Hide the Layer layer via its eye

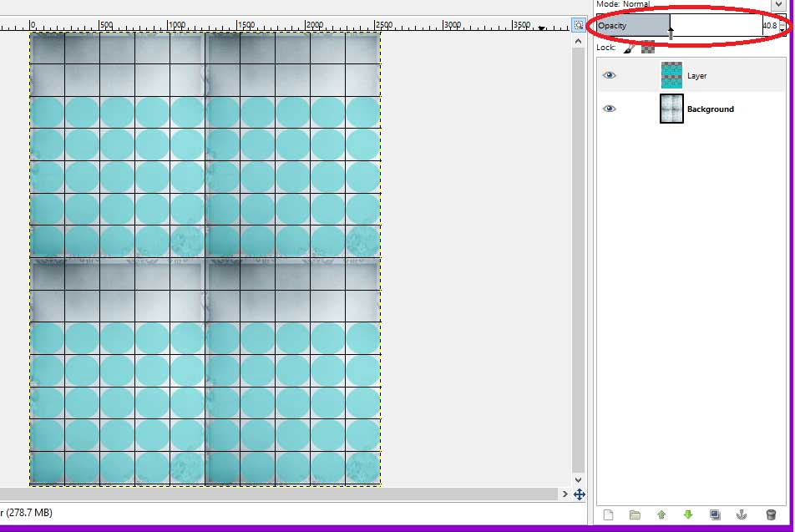tap(610, 75)
